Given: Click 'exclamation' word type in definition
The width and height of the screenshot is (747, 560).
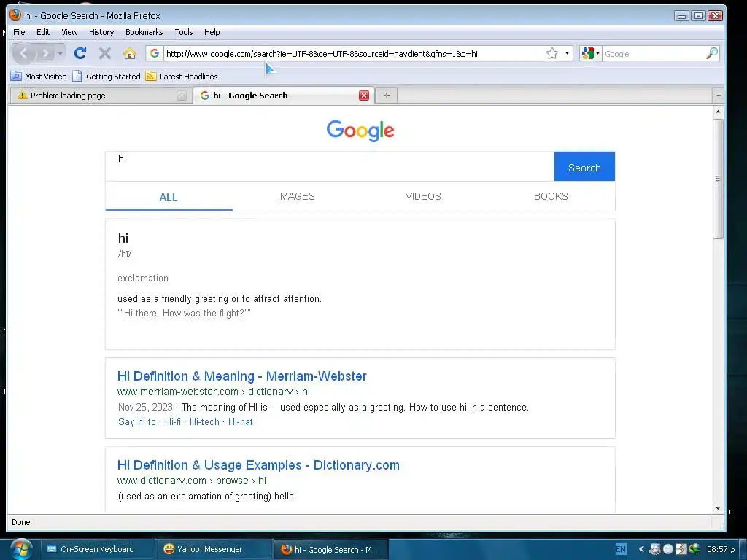Looking at the screenshot, I should pos(143,278).
